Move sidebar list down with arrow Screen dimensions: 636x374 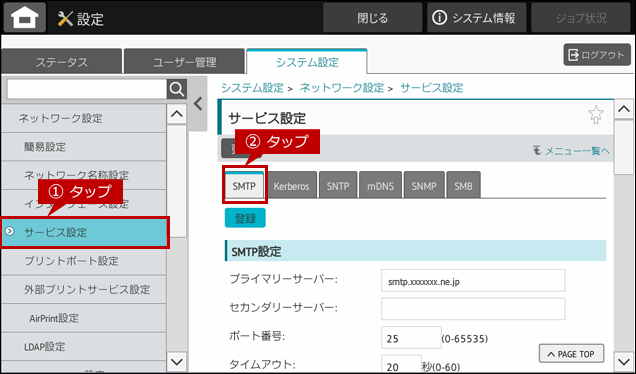click(x=177, y=361)
